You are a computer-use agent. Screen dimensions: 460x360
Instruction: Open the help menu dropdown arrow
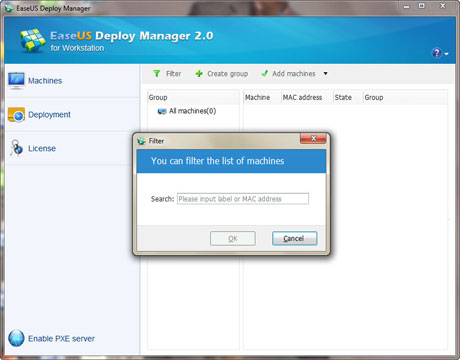tap(447, 54)
